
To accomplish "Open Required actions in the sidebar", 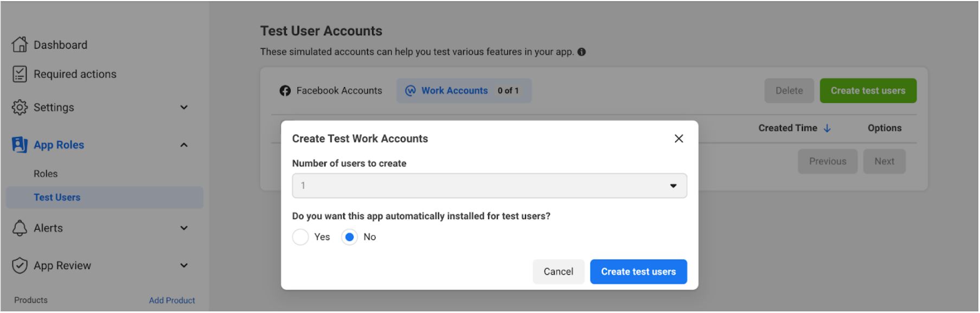I will click(75, 74).
